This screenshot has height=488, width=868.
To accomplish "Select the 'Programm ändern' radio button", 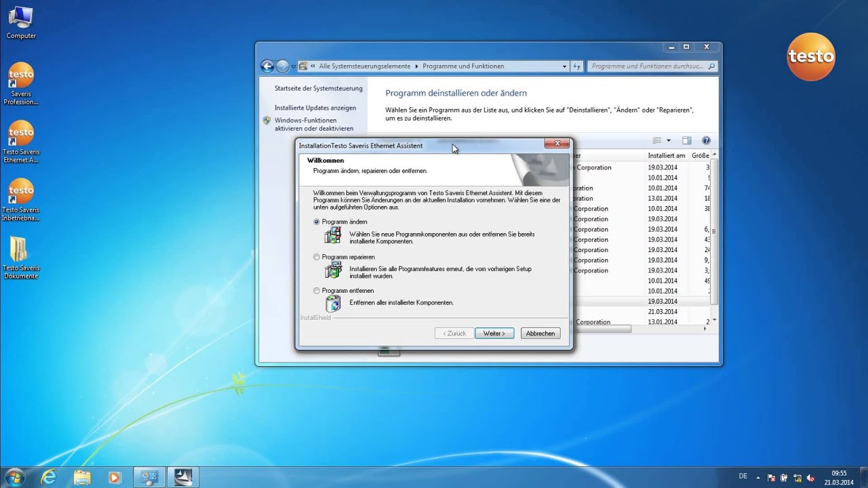I will [317, 222].
